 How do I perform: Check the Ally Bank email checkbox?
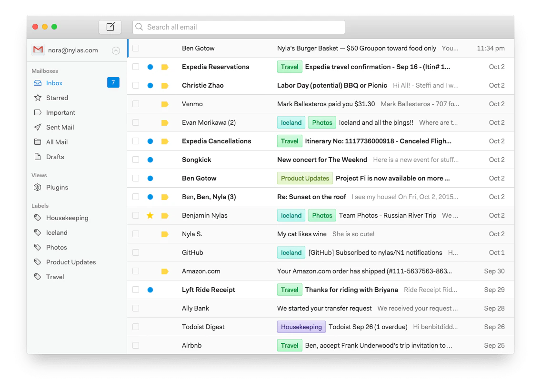[136, 308]
